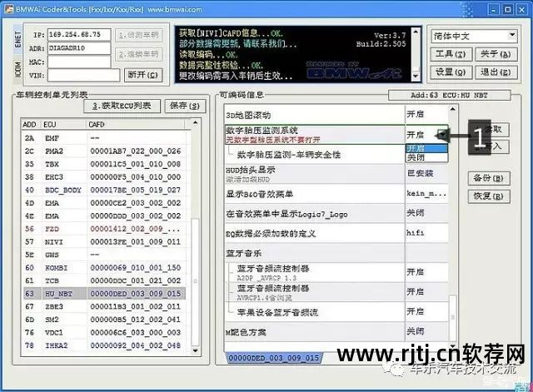Click the VIN input field
533x392 pixels.
(x=83, y=75)
